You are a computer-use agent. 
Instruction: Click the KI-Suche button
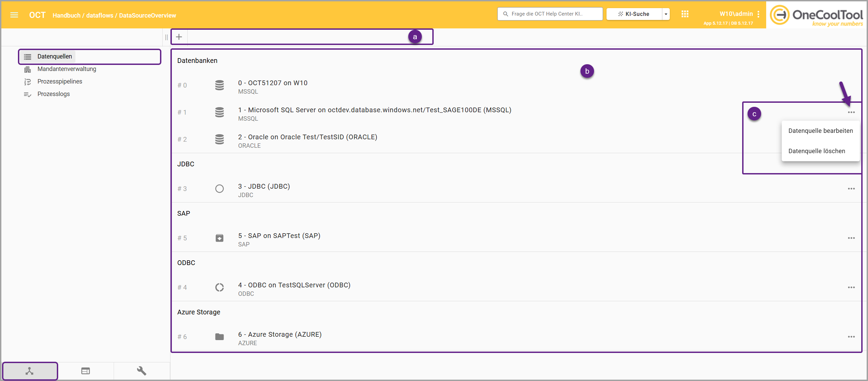point(634,14)
